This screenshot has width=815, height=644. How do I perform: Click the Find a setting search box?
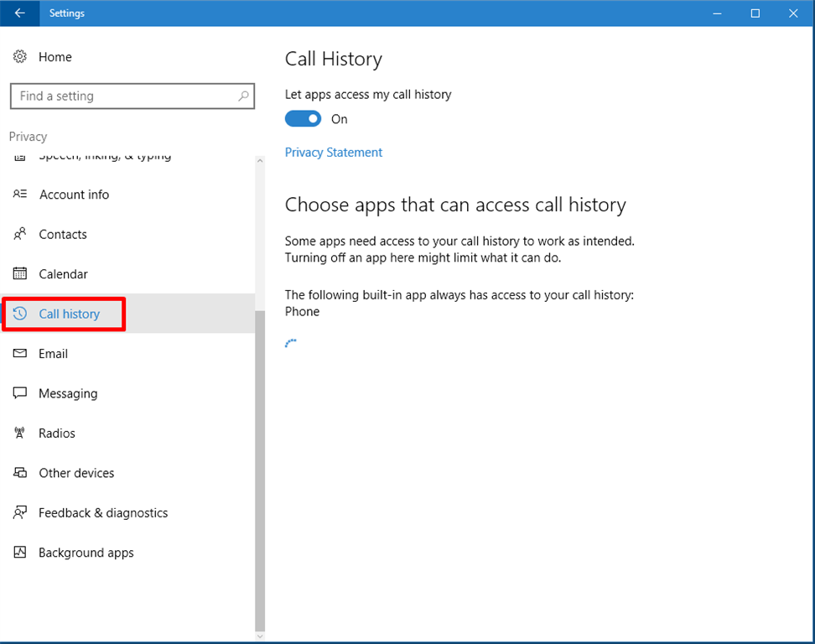(126, 96)
